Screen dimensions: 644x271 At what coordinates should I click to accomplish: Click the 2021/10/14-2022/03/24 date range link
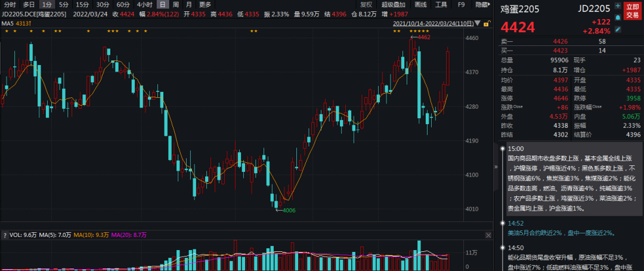[433, 24]
